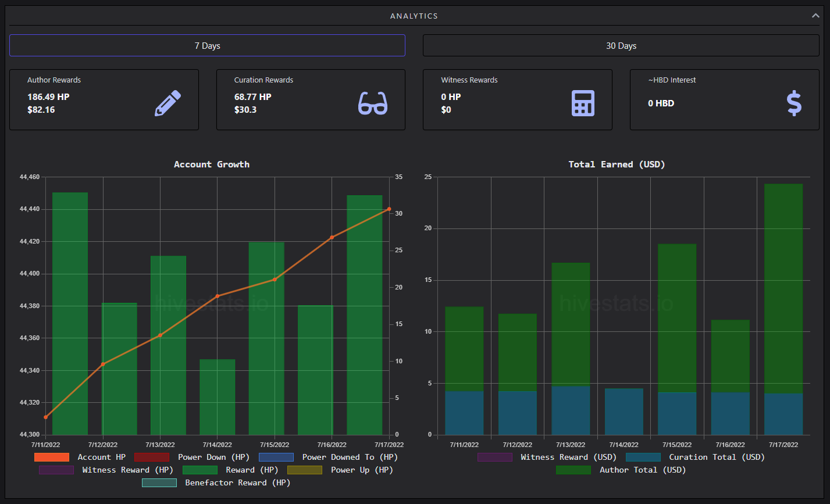The width and height of the screenshot is (830, 504).
Task: Click the dollar sign HBD Interest icon
Action: coord(794,103)
